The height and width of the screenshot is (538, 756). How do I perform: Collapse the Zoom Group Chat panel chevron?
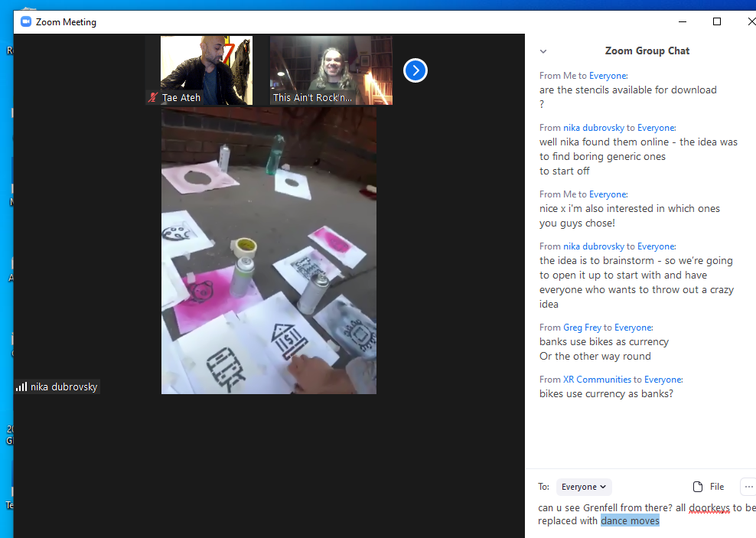[x=543, y=51]
